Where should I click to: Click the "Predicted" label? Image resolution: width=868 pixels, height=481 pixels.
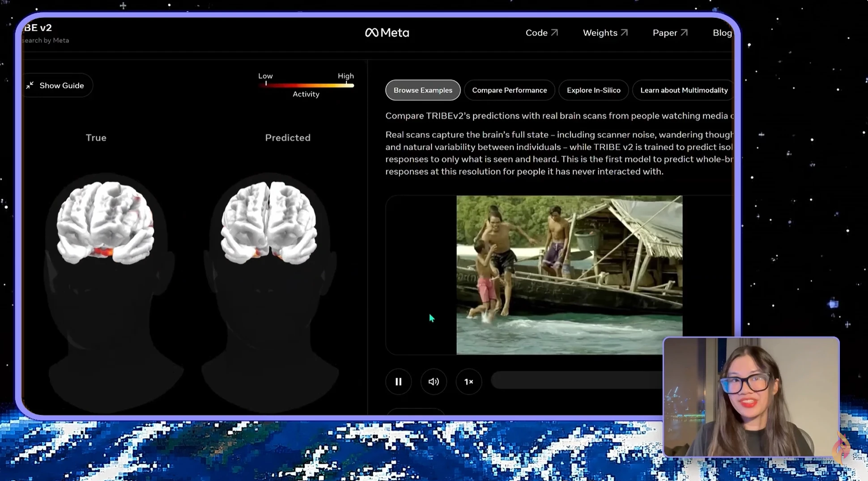(288, 138)
